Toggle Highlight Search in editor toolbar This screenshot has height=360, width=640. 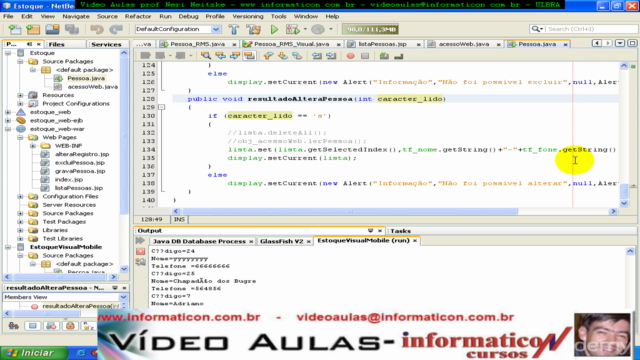pyautogui.click(x=249, y=56)
